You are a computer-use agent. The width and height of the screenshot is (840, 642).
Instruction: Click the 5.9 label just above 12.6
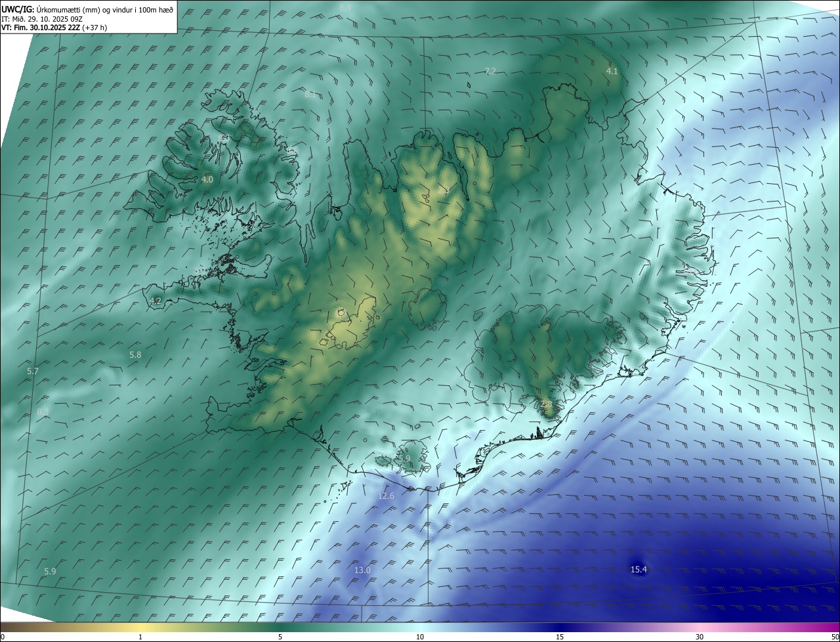404,458
